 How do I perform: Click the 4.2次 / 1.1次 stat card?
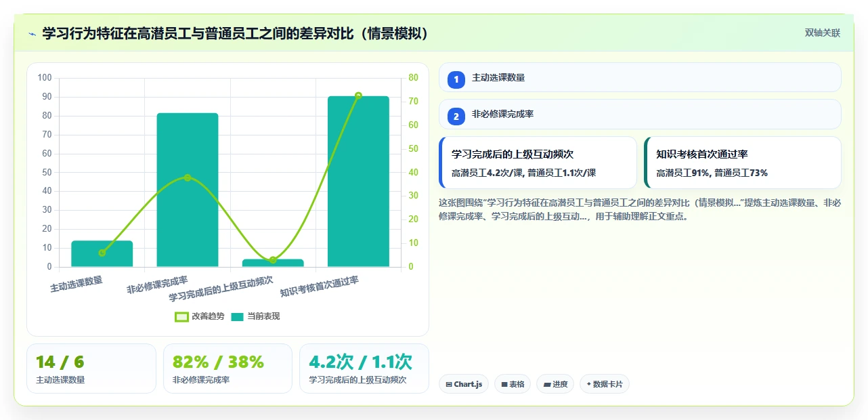point(364,369)
